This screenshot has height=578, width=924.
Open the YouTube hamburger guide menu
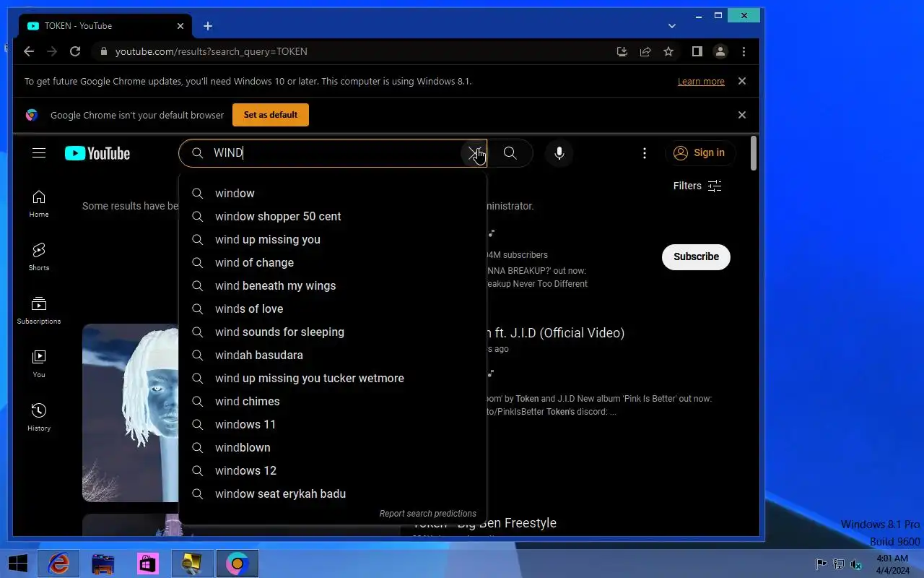pyautogui.click(x=39, y=152)
